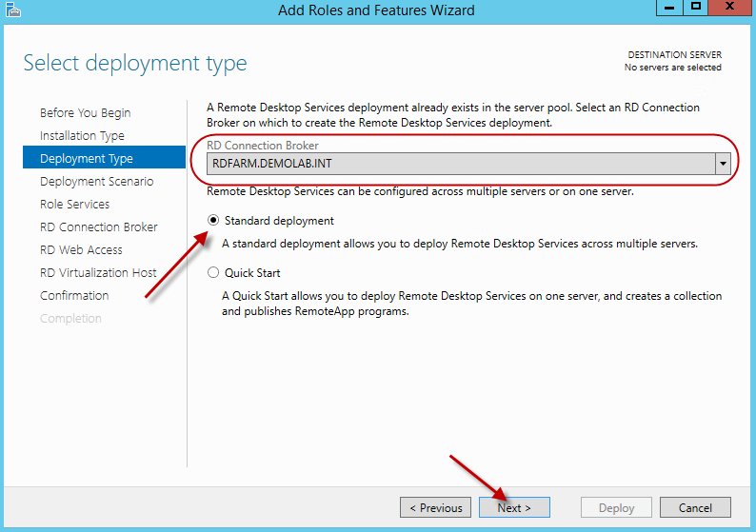Close the Add Roles and Features Wizard
Viewport: 756px width, 532px height.
coord(731,8)
